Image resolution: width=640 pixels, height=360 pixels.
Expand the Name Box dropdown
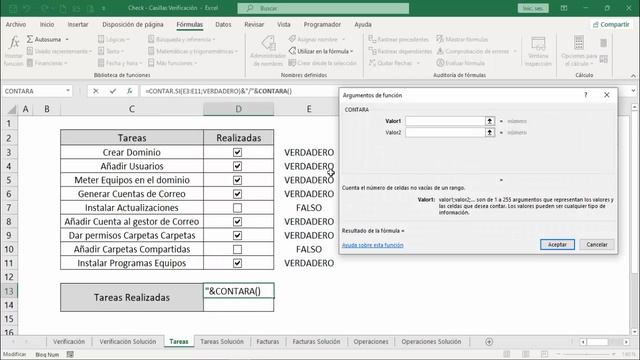click(68, 91)
